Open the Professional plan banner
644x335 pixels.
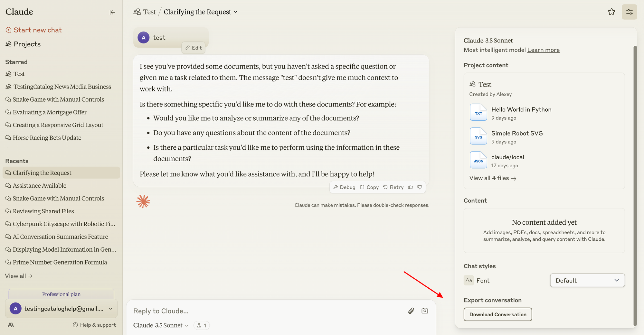61,294
